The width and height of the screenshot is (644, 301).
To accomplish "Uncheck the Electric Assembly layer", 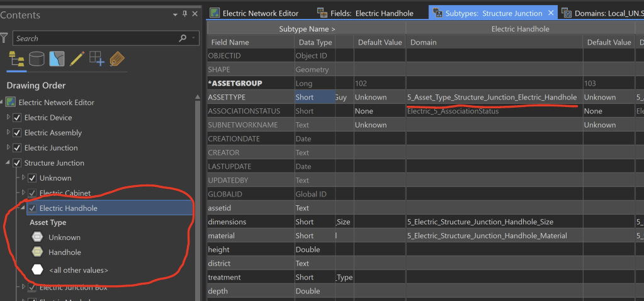I will pos(17,133).
